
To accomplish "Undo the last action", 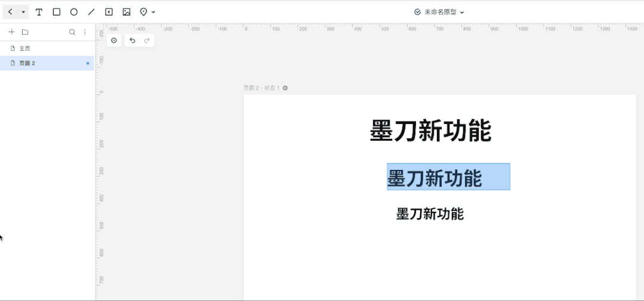I will coord(133,40).
